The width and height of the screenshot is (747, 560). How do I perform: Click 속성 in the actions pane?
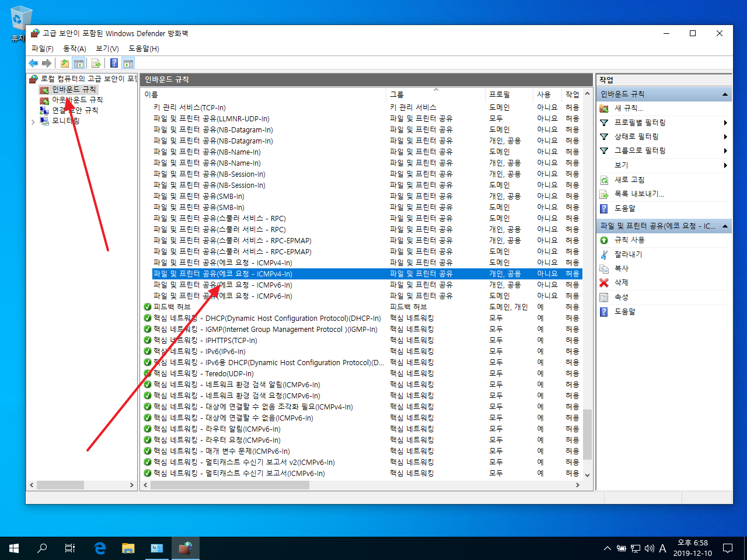(x=621, y=297)
